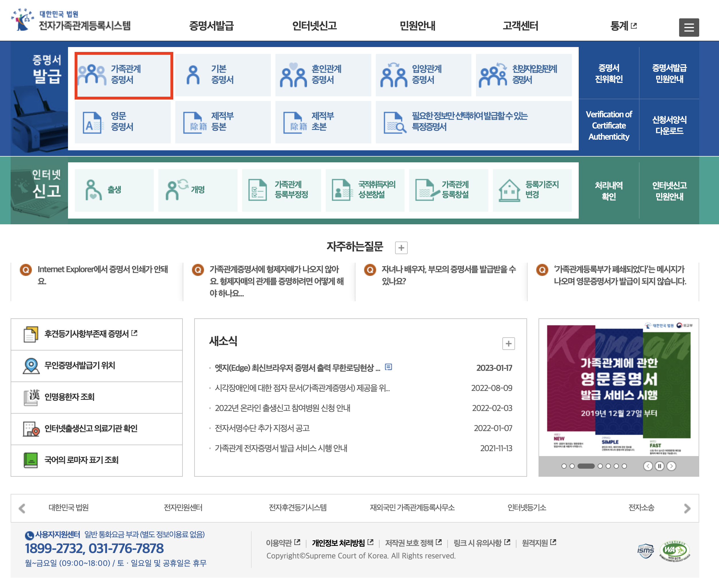This screenshot has height=588, width=719.
Task: Click the 영문증명서 banner image
Action: [x=618, y=386]
